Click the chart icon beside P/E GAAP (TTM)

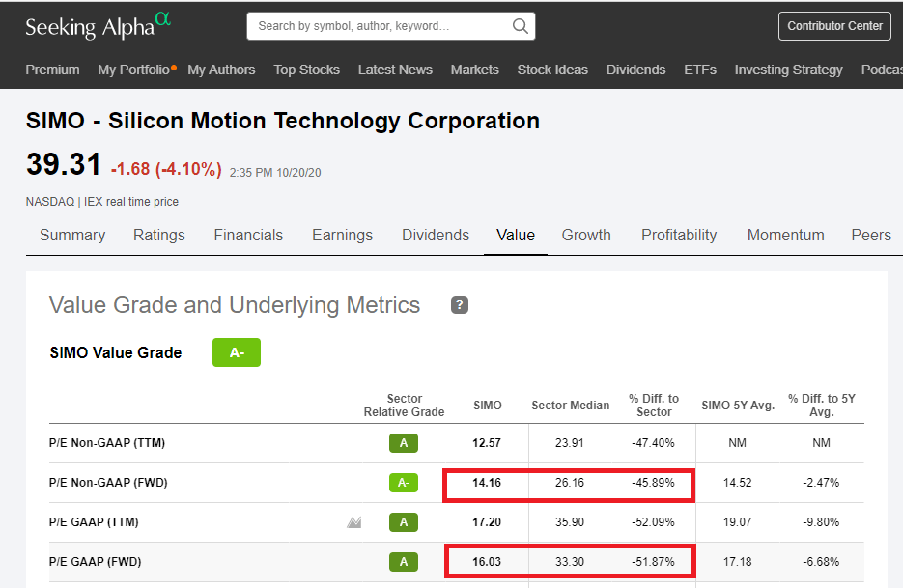tap(354, 522)
